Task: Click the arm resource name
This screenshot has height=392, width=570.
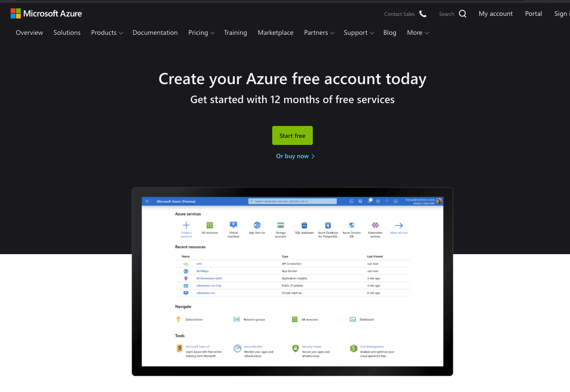Action: pyautogui.click(x=199, y=264)
